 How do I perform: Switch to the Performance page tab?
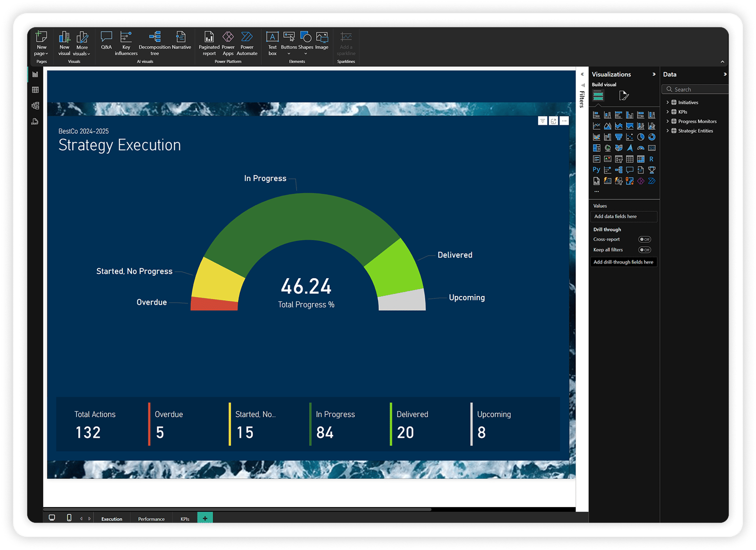click(151, 519)
